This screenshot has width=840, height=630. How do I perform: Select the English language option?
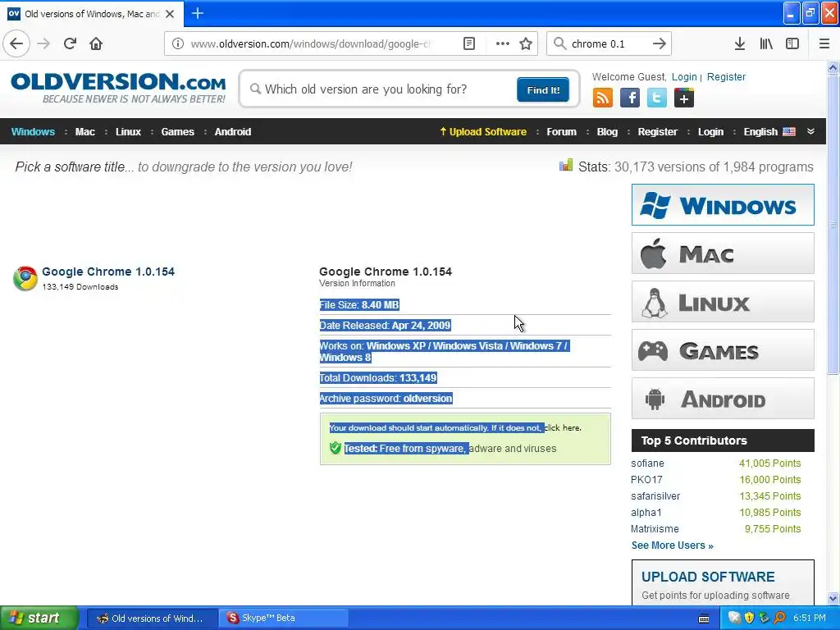[x=769, y=132]
